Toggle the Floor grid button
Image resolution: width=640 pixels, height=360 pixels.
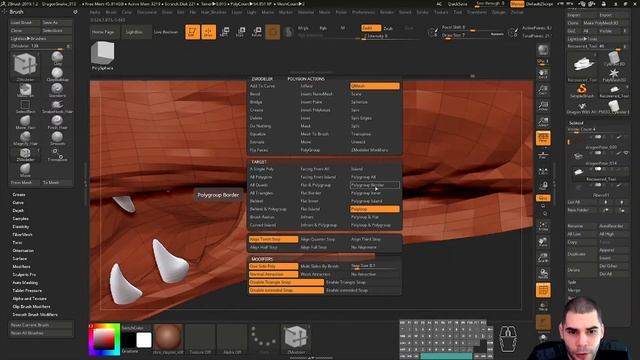coord(543,156)
